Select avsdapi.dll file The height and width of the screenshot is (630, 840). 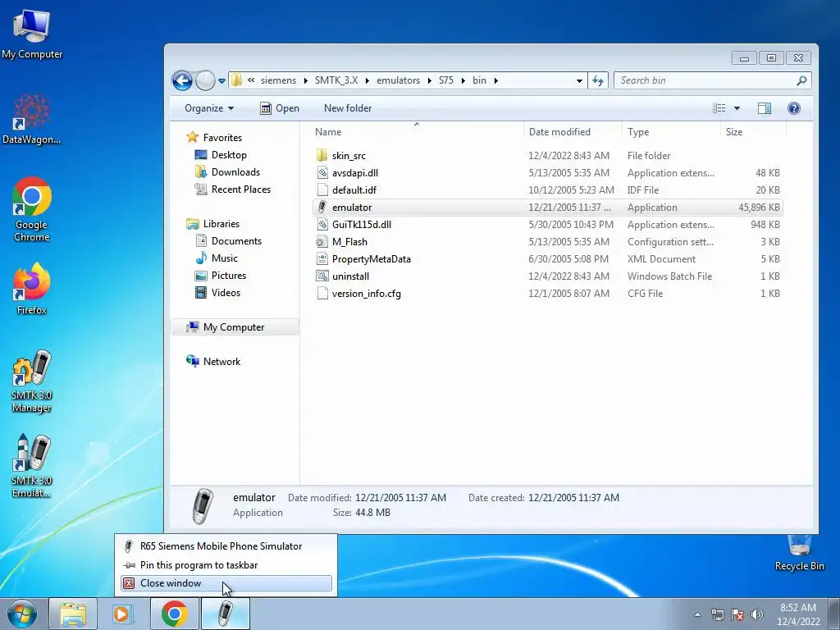coord(547,173)
